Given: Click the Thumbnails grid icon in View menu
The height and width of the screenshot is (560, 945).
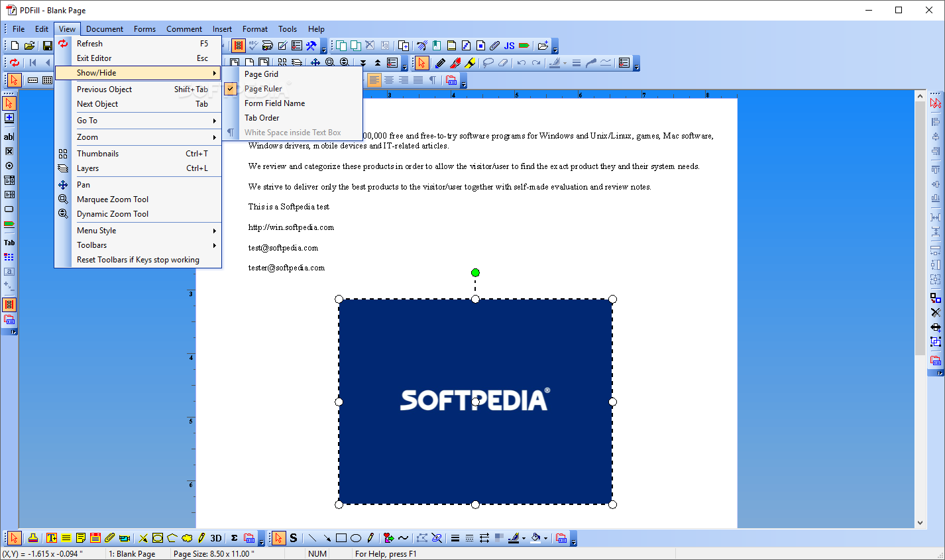Looking at the screenshot, I should [63, 154].
